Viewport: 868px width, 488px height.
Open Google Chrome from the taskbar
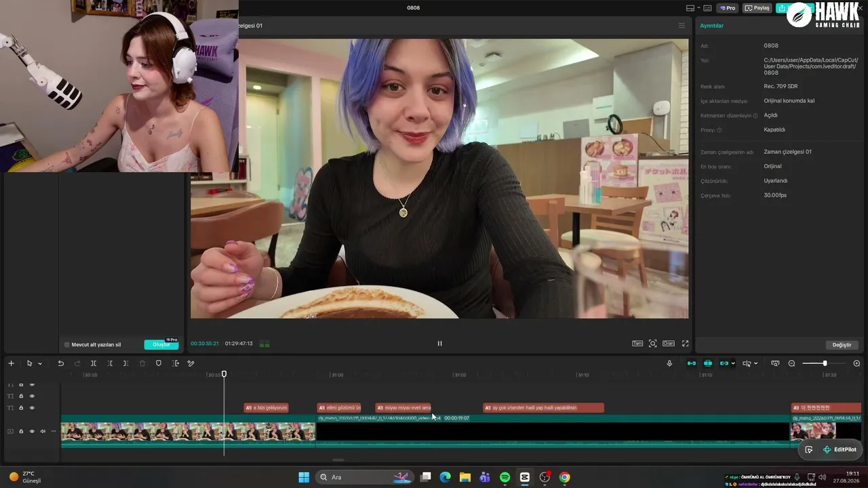click(x=564, y=477)
